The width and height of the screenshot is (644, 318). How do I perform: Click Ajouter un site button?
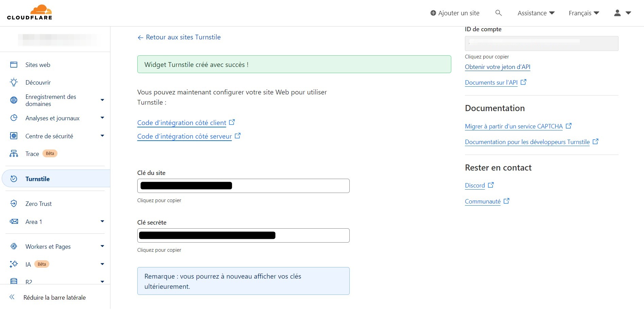tap(455, 13)
